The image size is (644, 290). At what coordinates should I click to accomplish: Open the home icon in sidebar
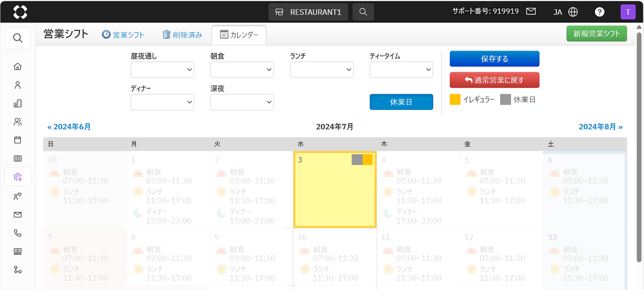(18, 66)
